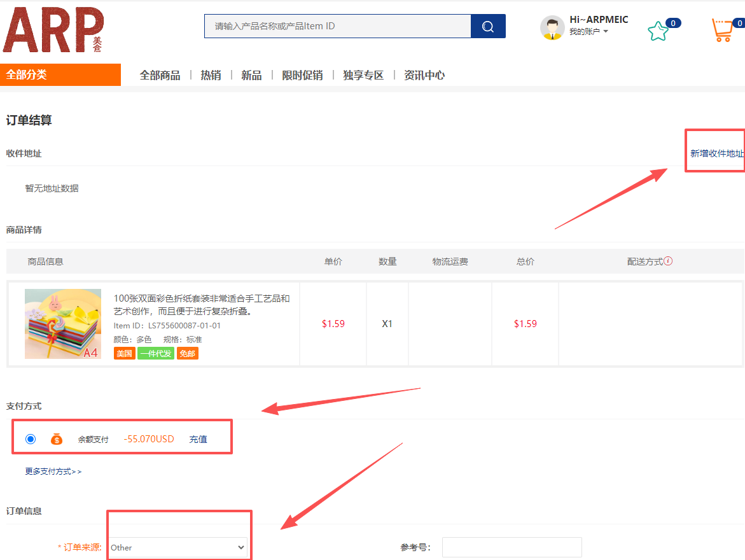
Task: Expand the 我的账户 dropdown
Action: click(588, 31)
